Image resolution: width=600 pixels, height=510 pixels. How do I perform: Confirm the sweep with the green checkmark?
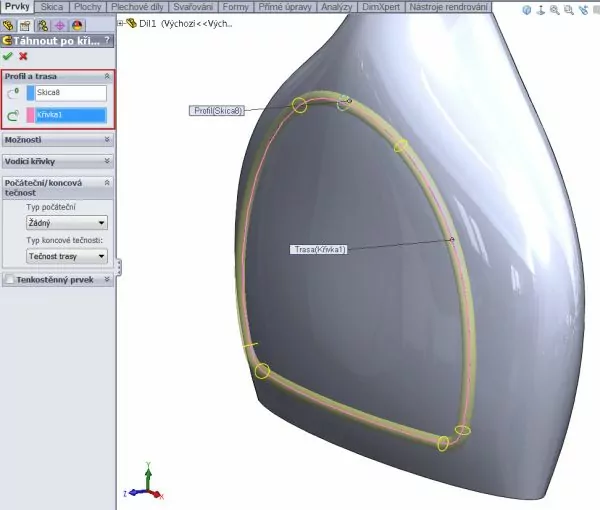point(9,56)
